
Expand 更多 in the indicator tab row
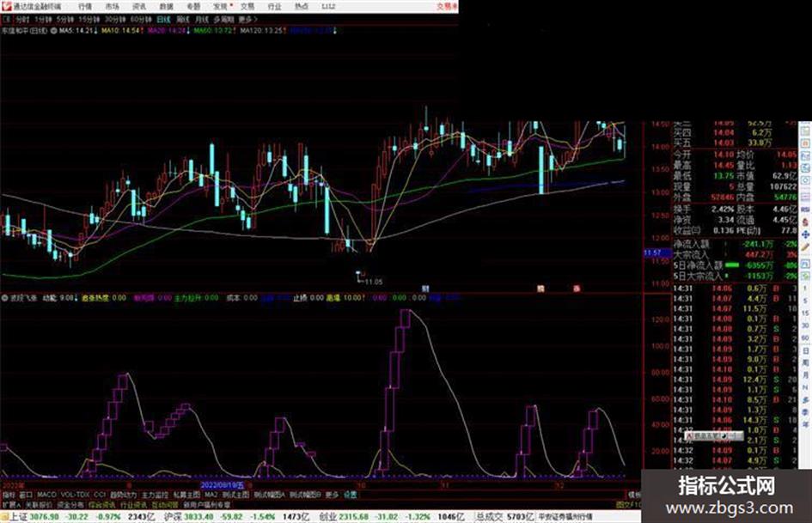pos(332,495)
